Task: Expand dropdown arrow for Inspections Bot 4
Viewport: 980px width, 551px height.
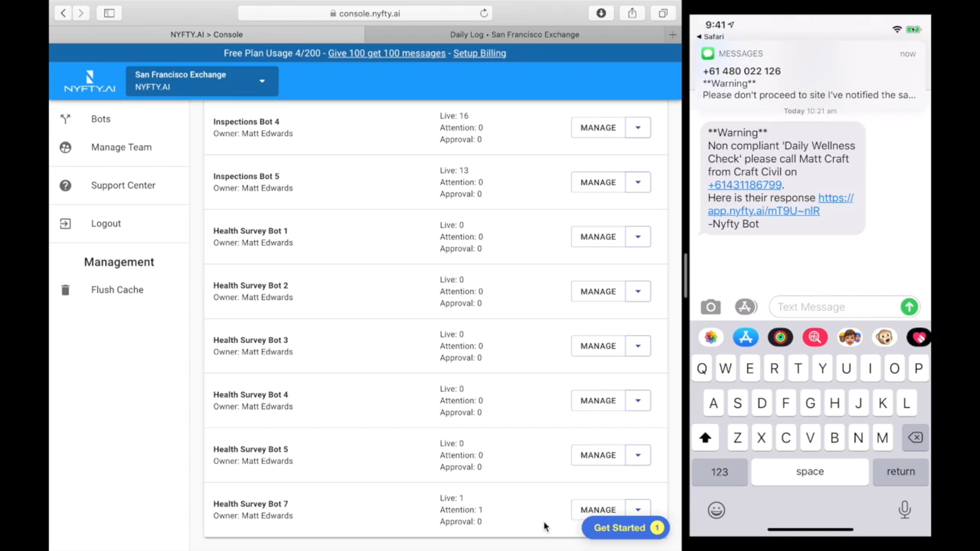Action: pyautogui.click(x=638, y=128)
